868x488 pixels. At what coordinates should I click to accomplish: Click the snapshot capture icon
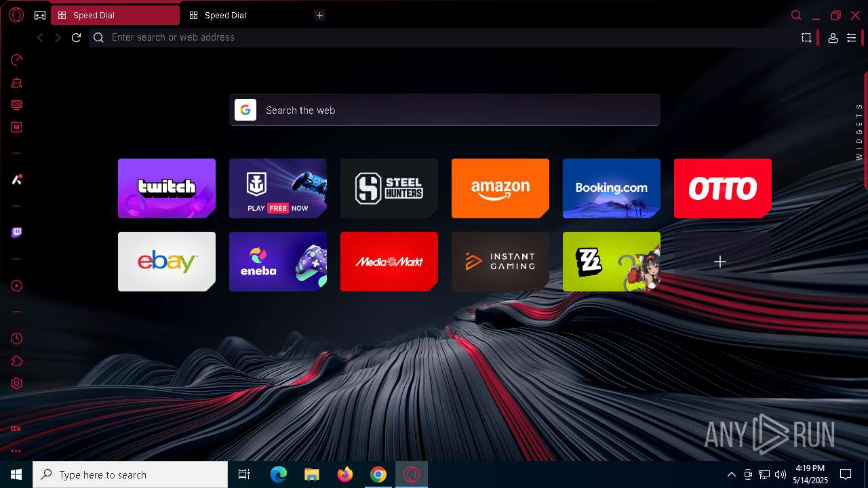tap(806, 38)
